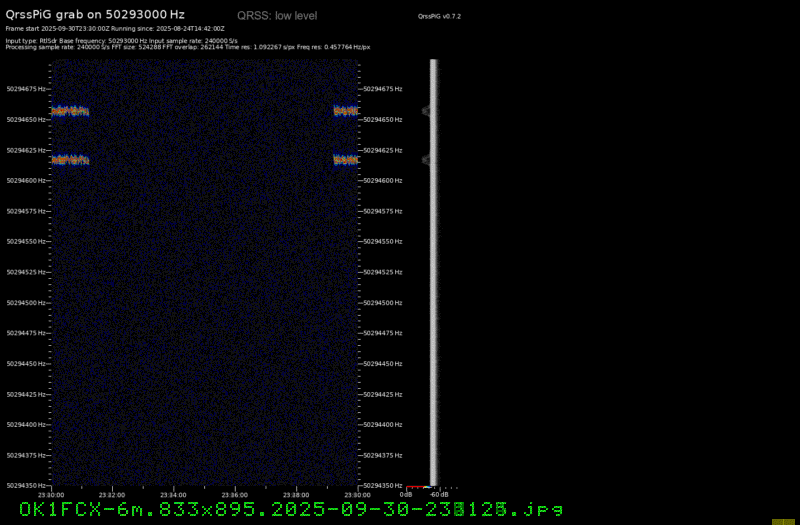Select the 23:34:00 time axis label
Screen dimensions: 800x525
click(x=173, y=495)
